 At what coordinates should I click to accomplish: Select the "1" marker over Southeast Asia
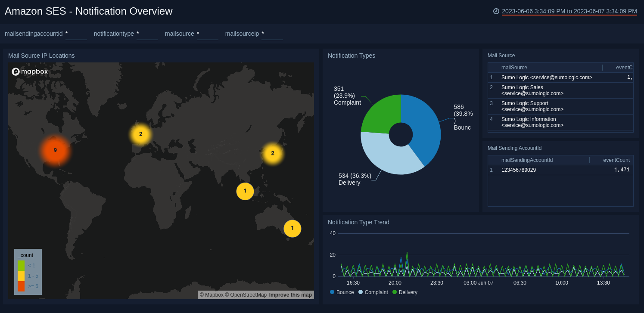(245, 191)
